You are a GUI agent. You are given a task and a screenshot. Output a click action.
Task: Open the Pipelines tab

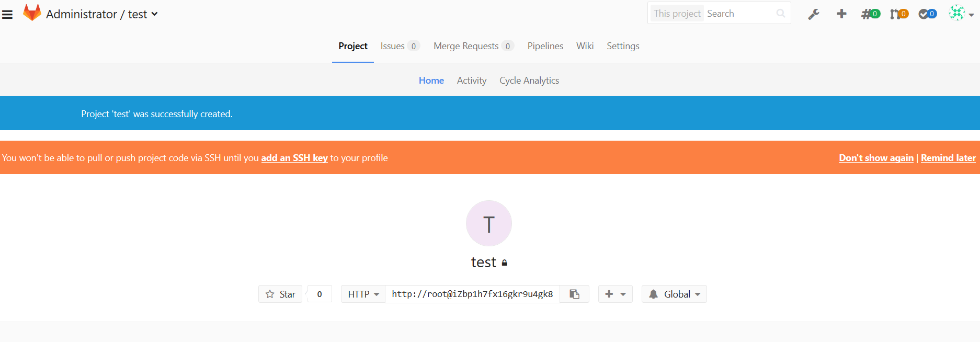tap(545, 46)
